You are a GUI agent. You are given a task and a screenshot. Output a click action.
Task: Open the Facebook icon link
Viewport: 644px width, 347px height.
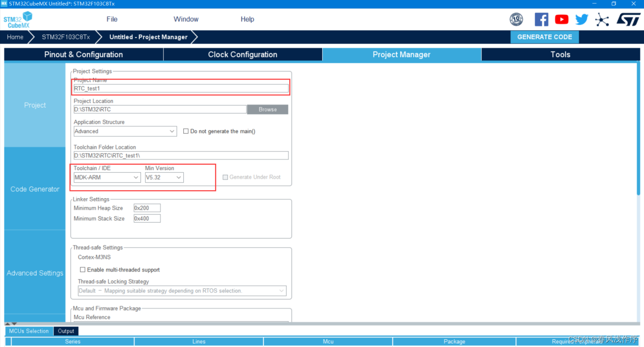[x=541, y=19]
